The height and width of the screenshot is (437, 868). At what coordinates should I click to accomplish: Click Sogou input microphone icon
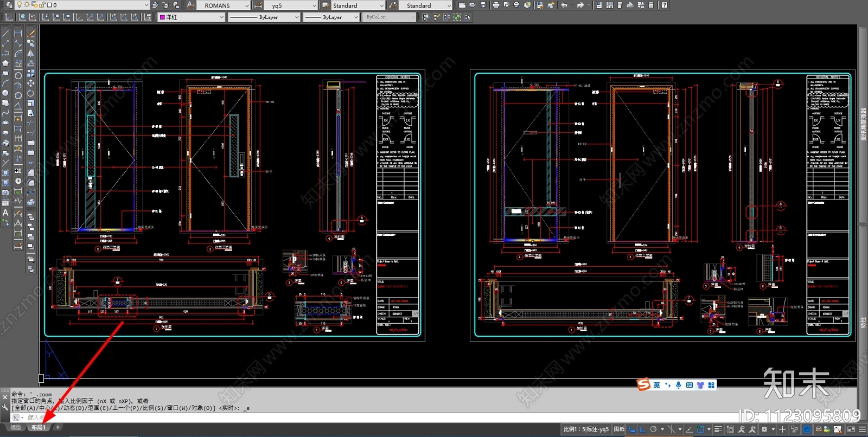tap(678, 385)
